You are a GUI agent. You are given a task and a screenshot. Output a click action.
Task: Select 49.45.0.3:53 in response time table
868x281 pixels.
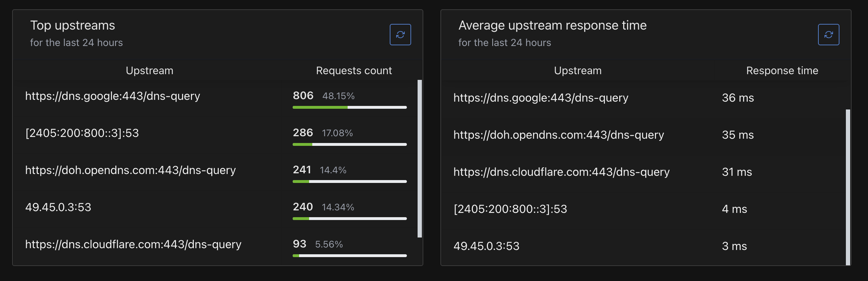point(486,246)
